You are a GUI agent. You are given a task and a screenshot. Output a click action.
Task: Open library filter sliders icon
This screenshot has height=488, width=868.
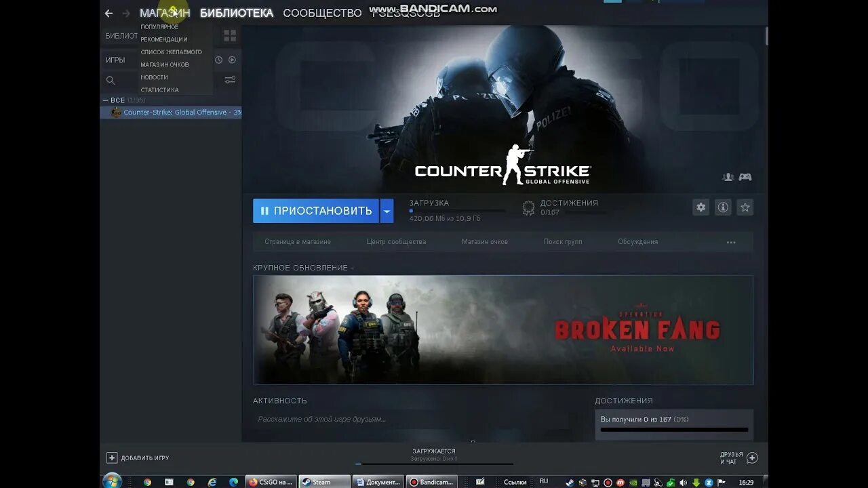click(x=230, y=80)
